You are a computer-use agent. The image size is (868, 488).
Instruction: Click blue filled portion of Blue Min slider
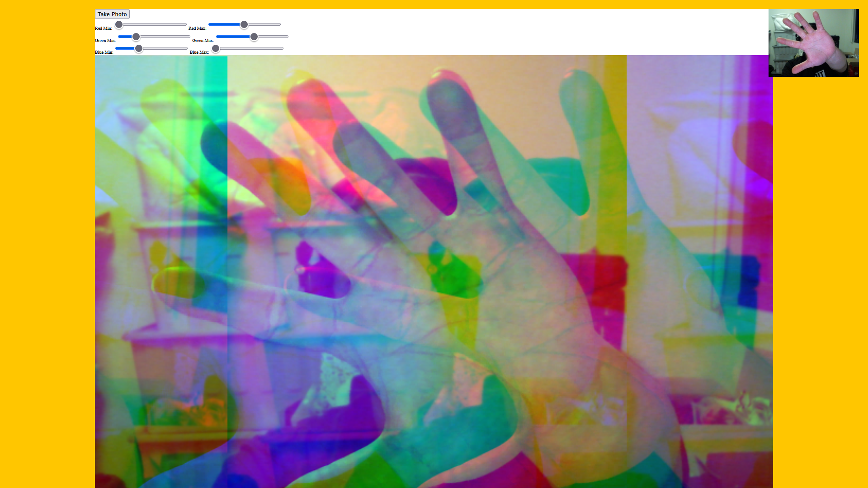tap(124, 48)
